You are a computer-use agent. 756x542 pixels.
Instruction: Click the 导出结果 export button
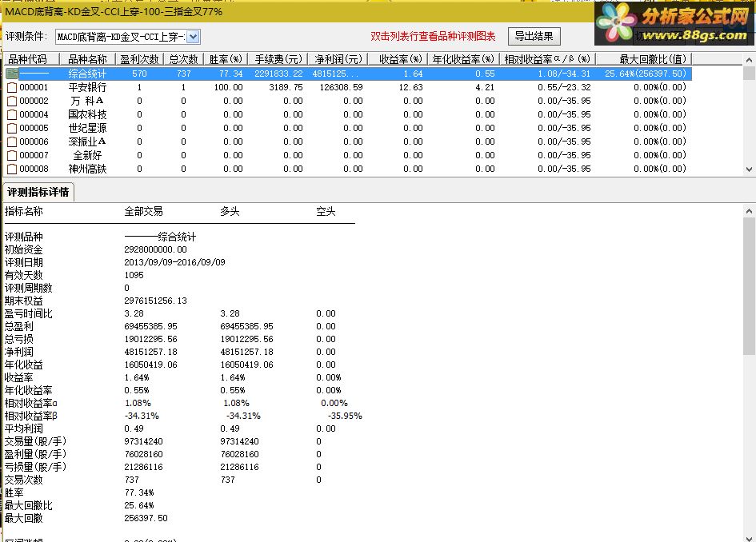534,36
